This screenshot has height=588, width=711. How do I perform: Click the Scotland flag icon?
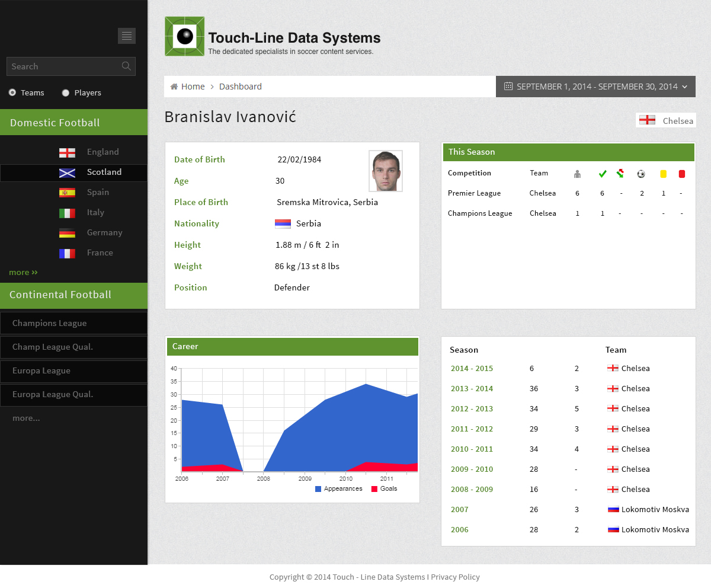67,172
